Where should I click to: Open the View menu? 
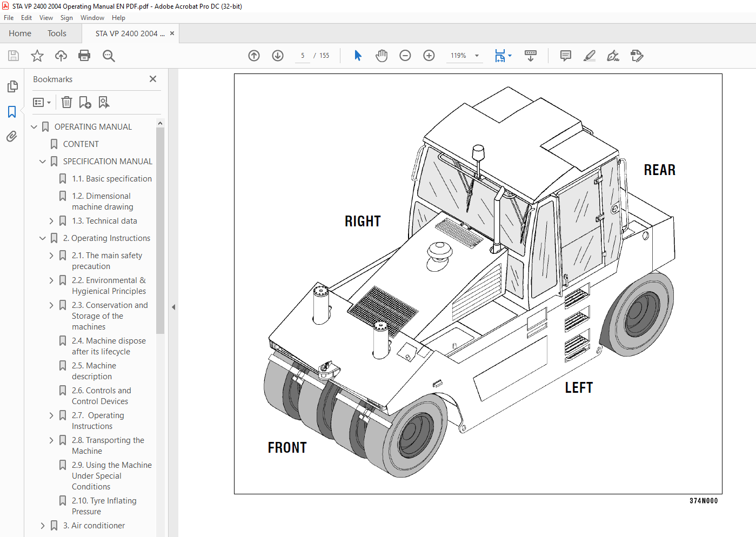pyautogui.click(x=46, y=18)
